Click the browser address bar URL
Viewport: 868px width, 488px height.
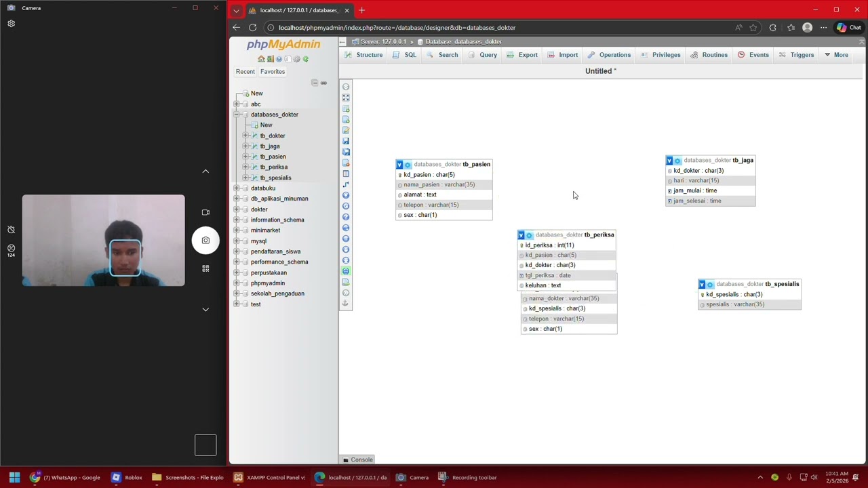coord(397,28)
